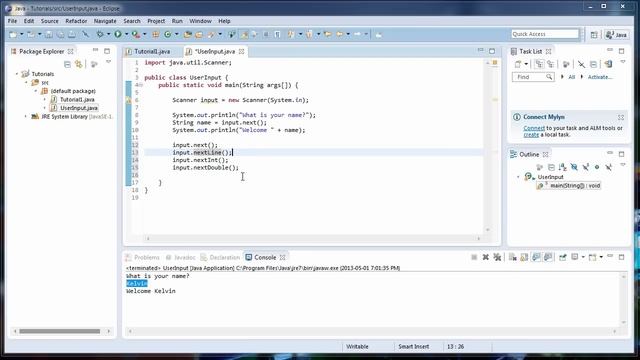Open dropdown arrow next to Debug button

coord(109,35)
